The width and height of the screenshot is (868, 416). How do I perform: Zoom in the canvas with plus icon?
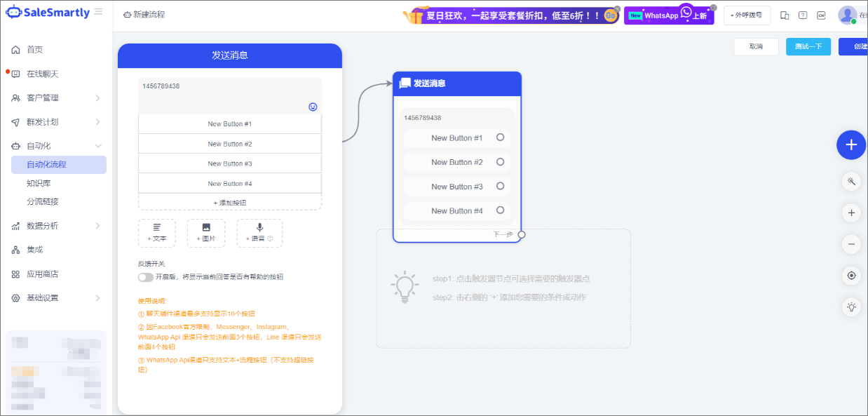(x=851, y=213)
